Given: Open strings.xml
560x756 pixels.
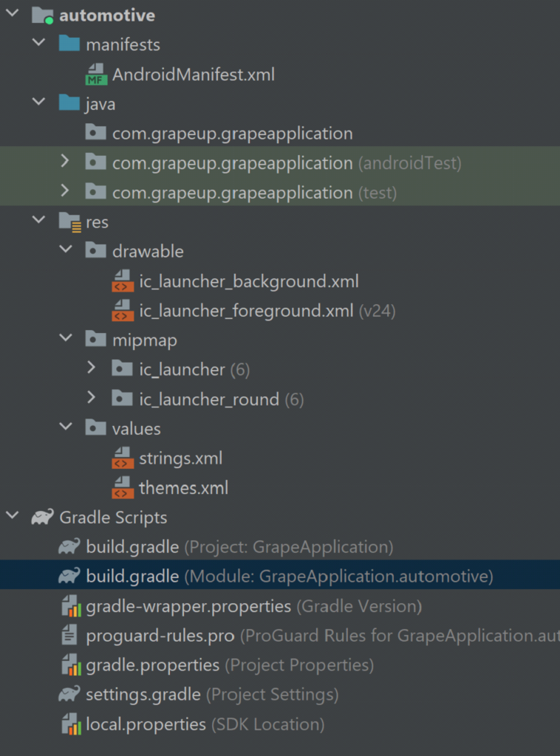Looking at the screenshot, I should (x=181, y=458).
